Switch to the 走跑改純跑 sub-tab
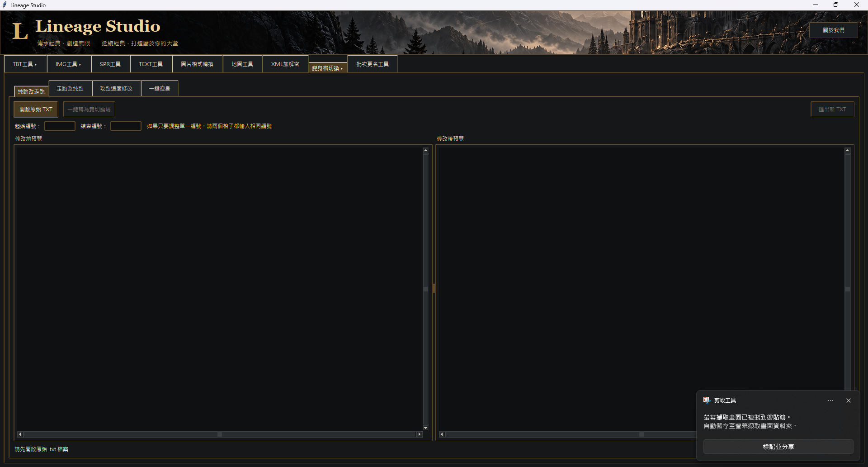Viewport: 868px width, 467px height. point(70,89)
